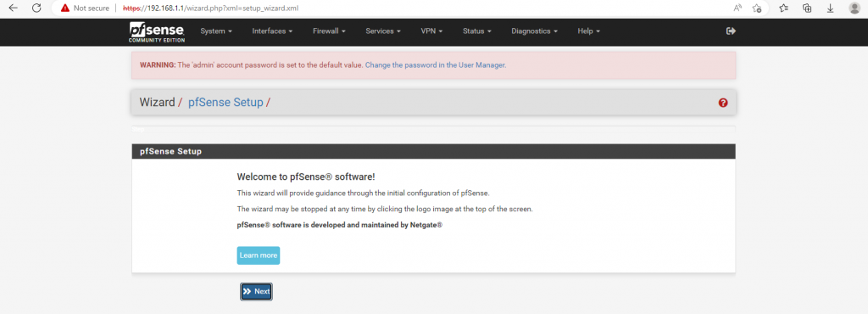Click the browser back arrow

(x=14, y=8)
